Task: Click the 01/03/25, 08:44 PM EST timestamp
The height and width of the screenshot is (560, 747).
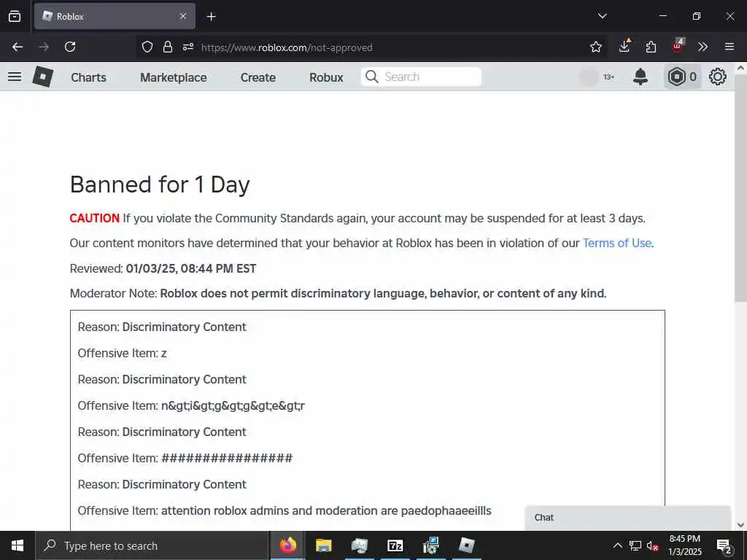Action: (x=191, y=268)
